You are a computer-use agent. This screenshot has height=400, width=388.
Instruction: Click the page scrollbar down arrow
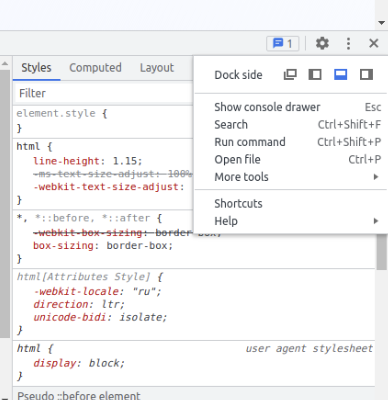[x=381, y=23]
